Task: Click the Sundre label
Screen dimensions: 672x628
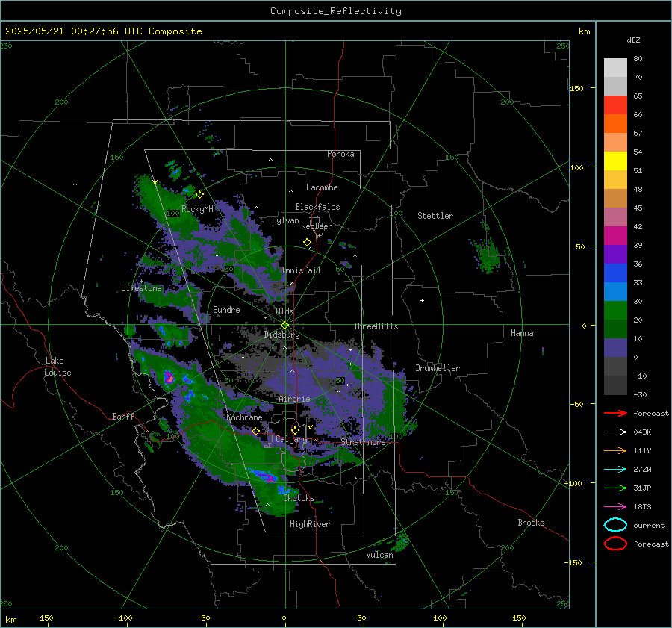Action: tap(226, 309)
